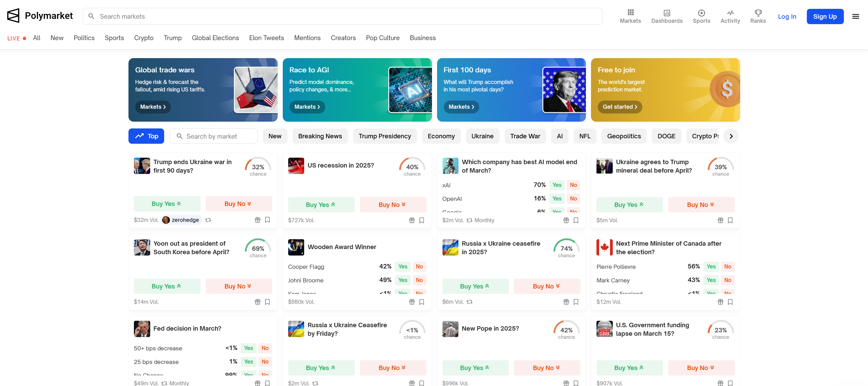This screenshot has height=386, width=868.
Task: Click gift icon on Russia ceasefire 2025 card
Action: click(566, 302)
